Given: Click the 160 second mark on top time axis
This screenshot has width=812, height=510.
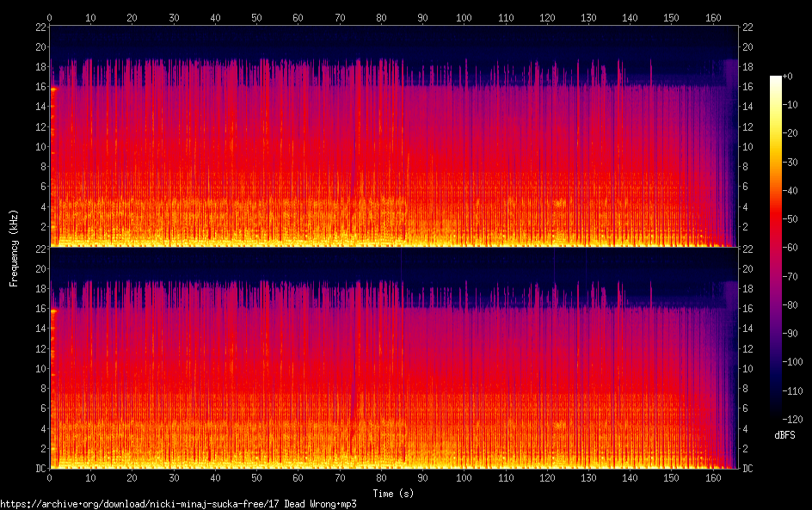Looking at the screenshot, I should [x=712, y=17].
